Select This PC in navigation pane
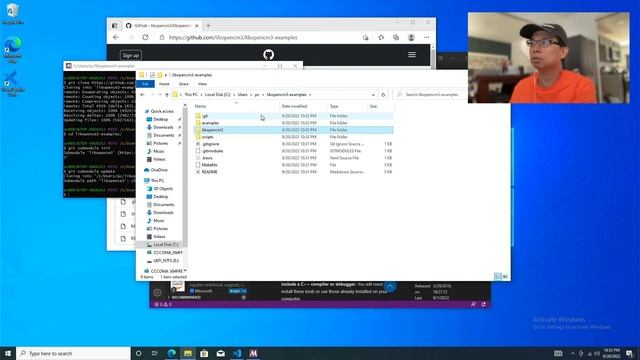 tap(157, 180)
